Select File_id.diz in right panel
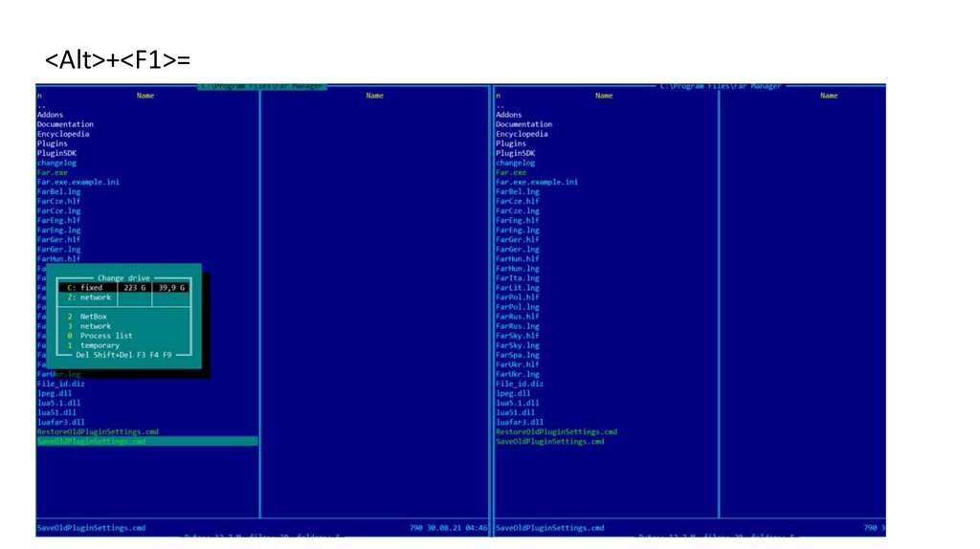Viewport: 980px width, 549px height. click(x=520, y=384)
